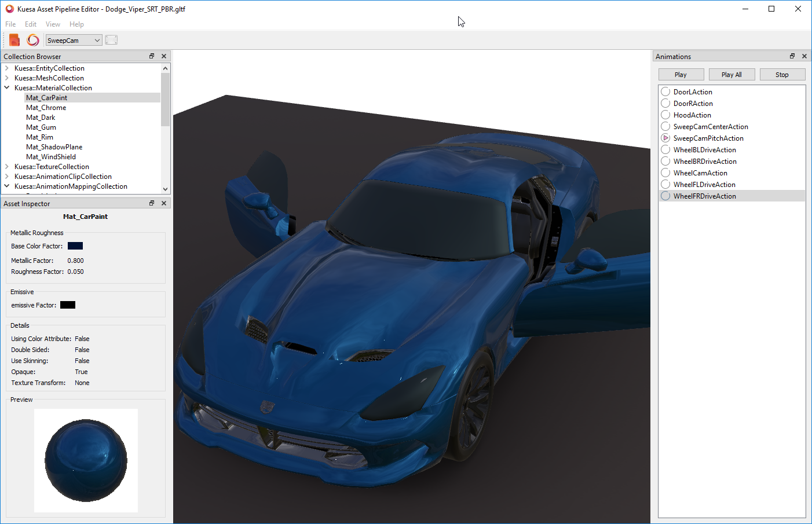
Task: Open the View menu
Action: (53, 24)
